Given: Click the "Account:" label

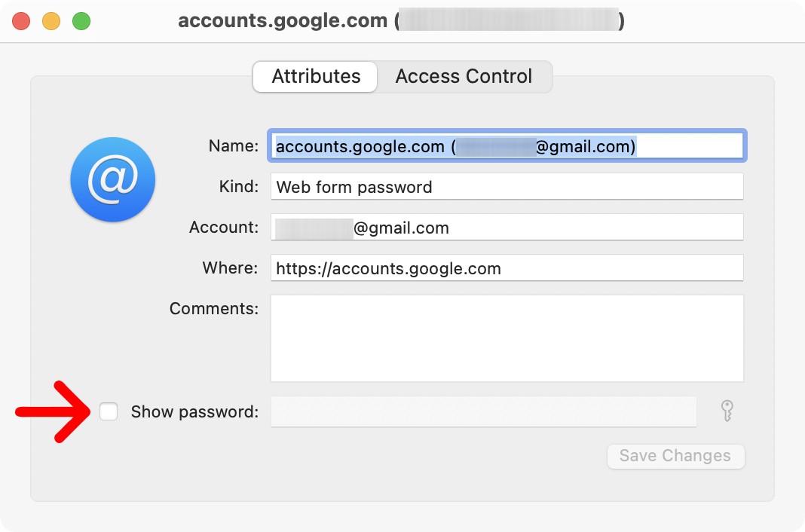Looking at the screenshot, I should (224, 228).
